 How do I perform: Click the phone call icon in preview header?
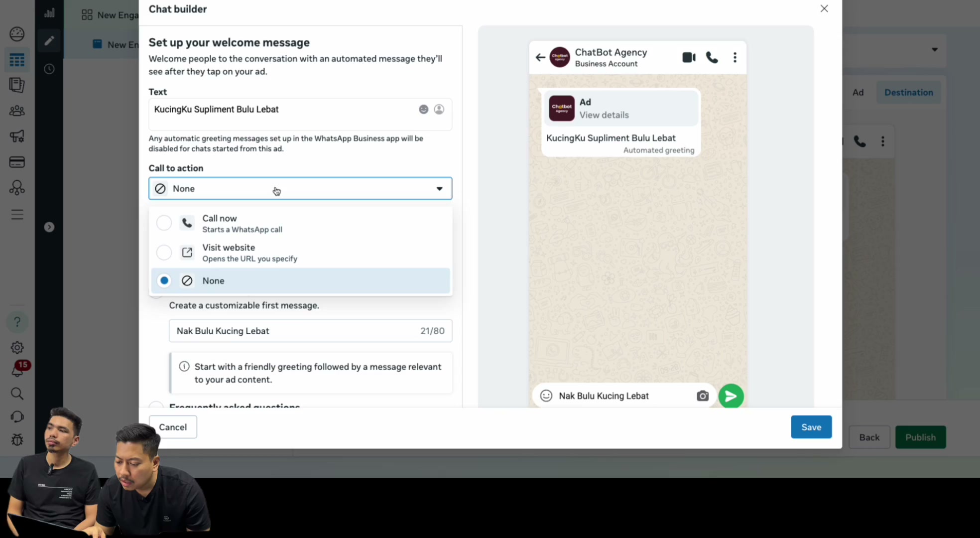point(712,57)
